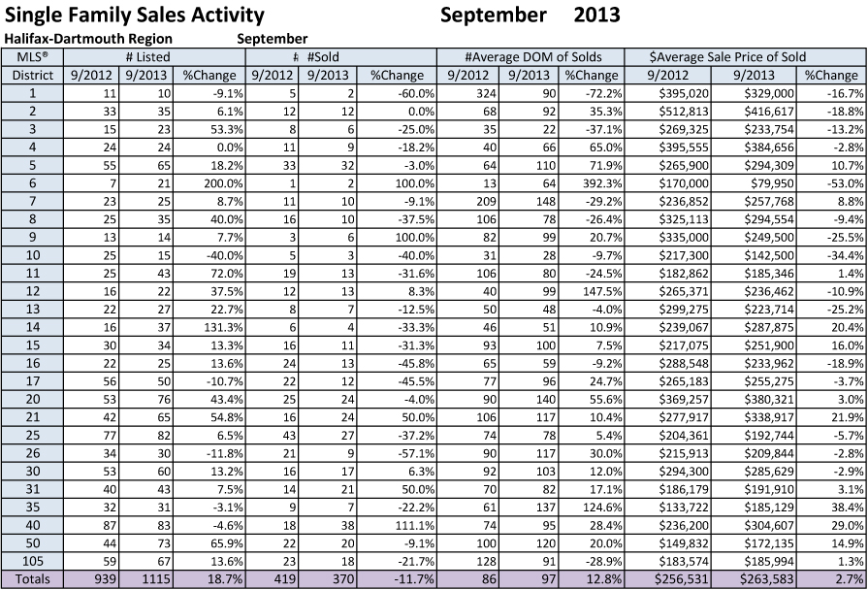Click "$Average Sale Price of Sold" header

click(x=727, y=57)
